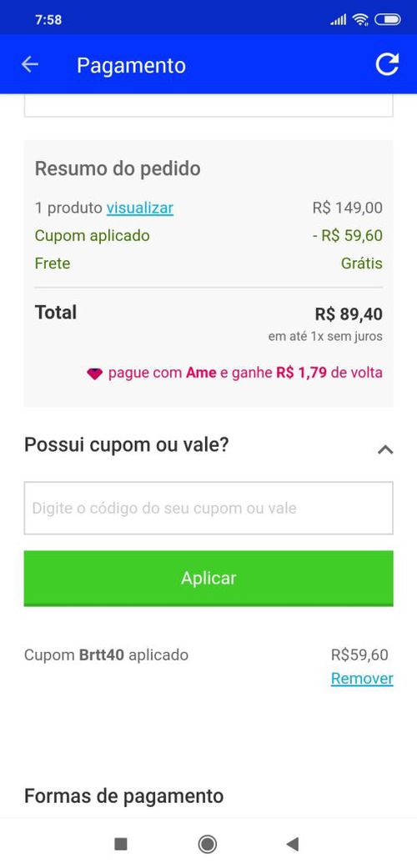Click the green Aplicar button
Viewport: 417px width, 868px height.
(x=208, y=579)
